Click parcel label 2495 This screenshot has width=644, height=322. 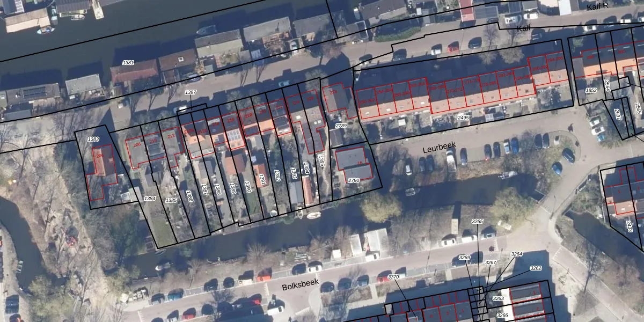coord(463,117)
